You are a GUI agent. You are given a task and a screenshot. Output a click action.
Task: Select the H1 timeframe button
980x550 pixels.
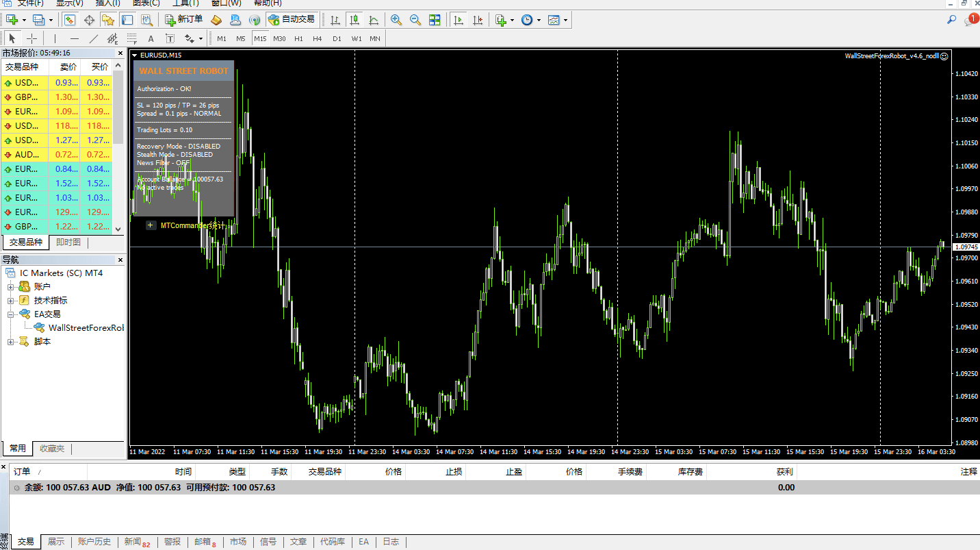[298, 38]
